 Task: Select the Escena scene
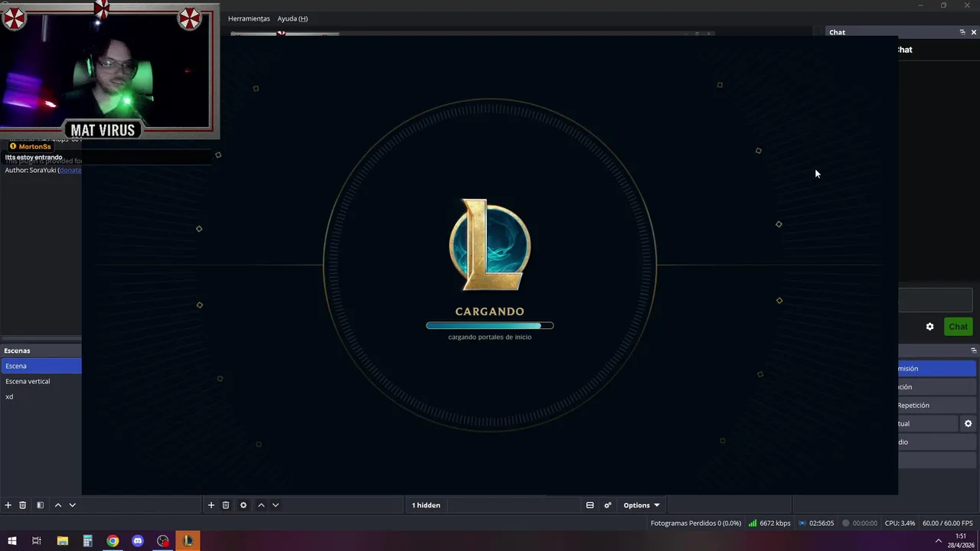(x=41, y=366)
